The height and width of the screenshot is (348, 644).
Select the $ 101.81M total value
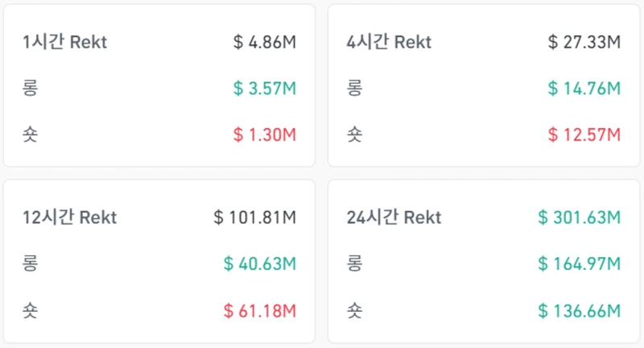point(255,217)
